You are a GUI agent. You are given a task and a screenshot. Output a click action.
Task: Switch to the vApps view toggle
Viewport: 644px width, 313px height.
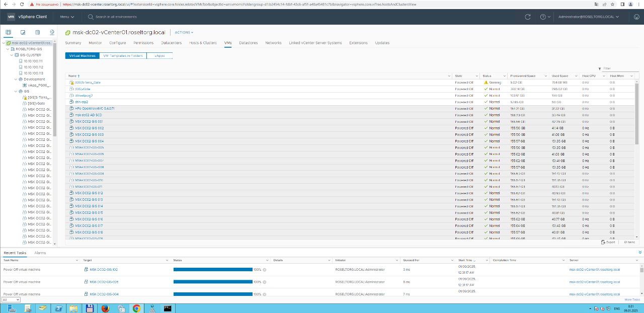pyautogui.click(x=159, y=56)
